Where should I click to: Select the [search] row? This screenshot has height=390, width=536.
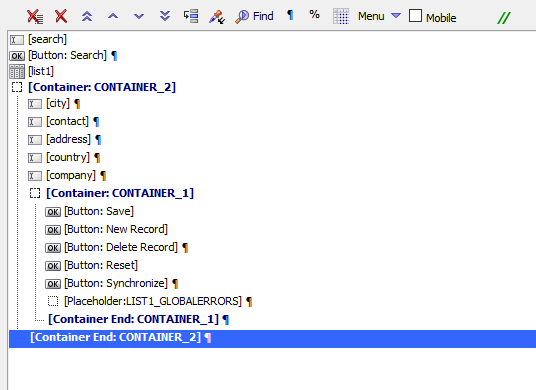click(48, 39)
